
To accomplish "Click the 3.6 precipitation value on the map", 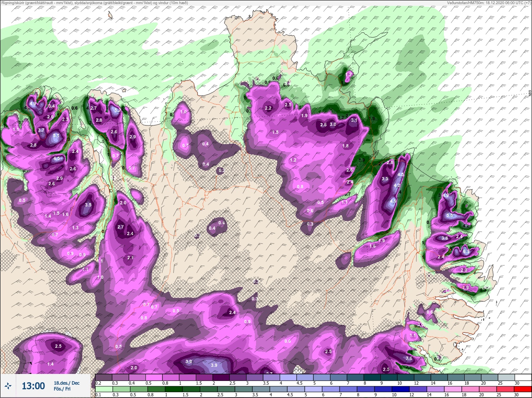I will point(409,358).
